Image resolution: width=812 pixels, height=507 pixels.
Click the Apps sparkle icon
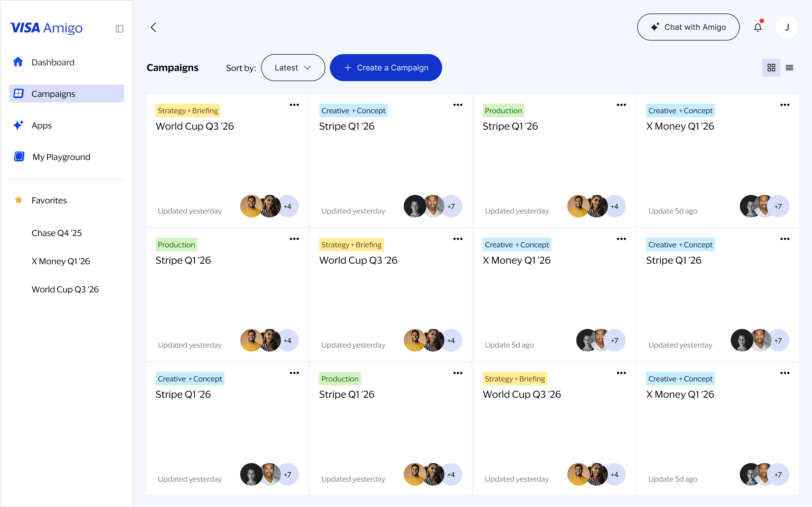pos(18,125)
